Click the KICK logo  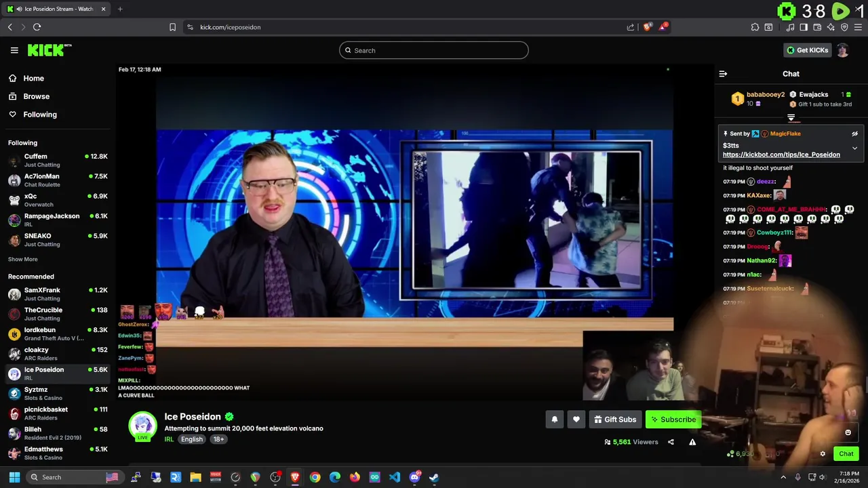pos(50,50)
